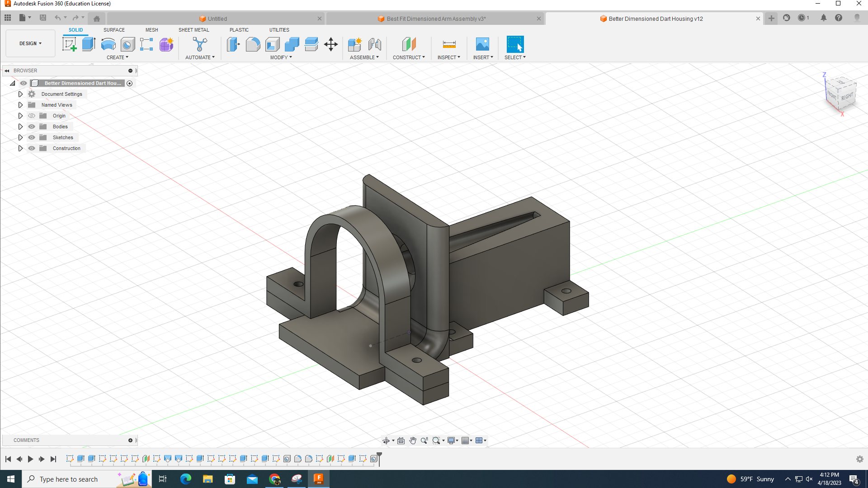Hide the Sketches folder

click(x=32, y=137)
